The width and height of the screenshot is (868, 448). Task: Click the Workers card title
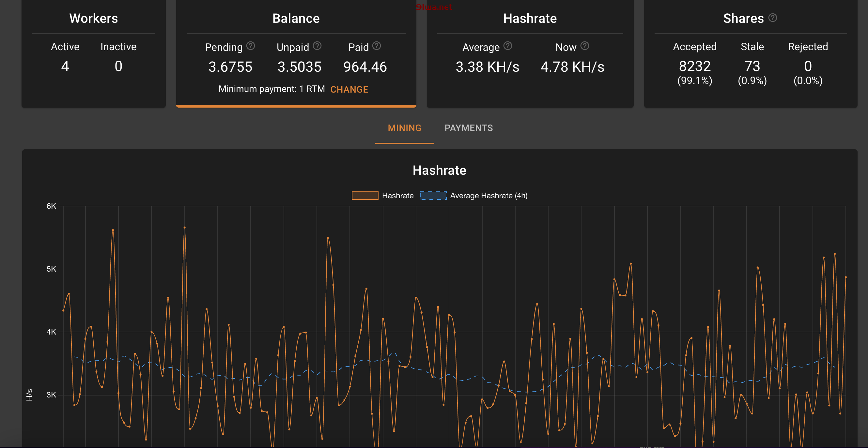coord(94,18)
